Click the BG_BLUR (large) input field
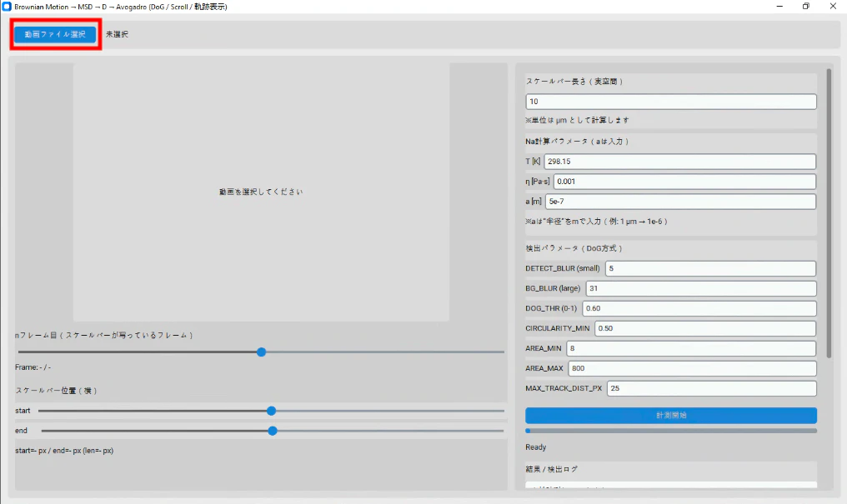This screenshot has height=504, width=847. pos(701,288)
